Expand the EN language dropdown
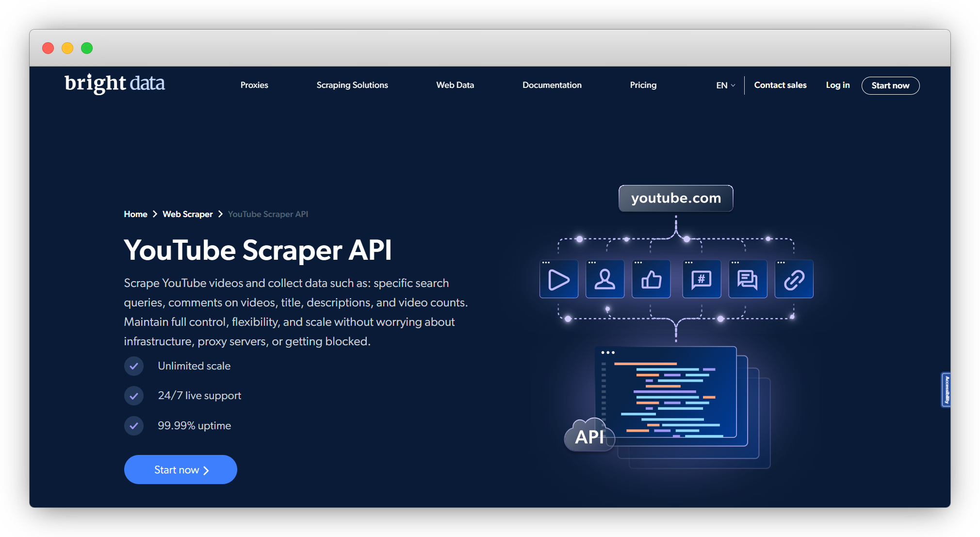 pos(726,85)
